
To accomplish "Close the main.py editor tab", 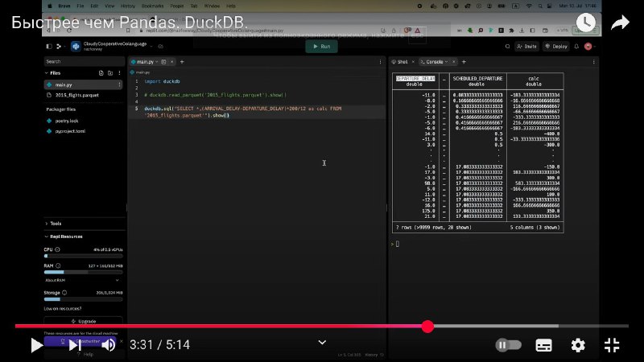I will point(172,62).
